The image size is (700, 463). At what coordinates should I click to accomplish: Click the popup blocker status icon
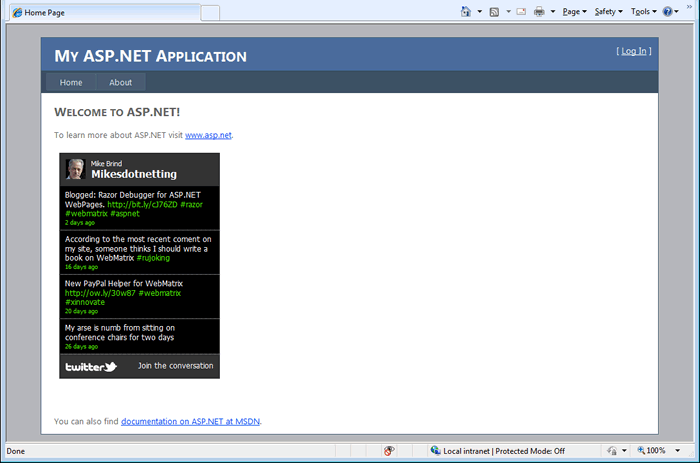[x=389, y=451]
